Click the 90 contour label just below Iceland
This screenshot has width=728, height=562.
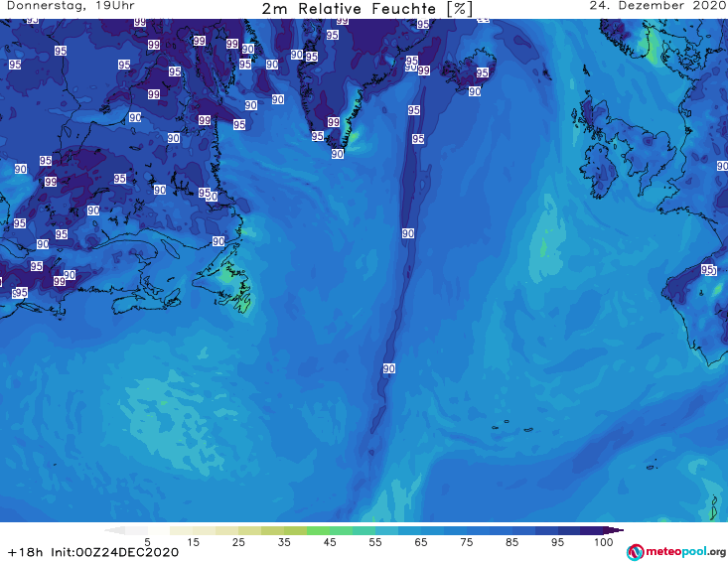[x=475, y=91]
